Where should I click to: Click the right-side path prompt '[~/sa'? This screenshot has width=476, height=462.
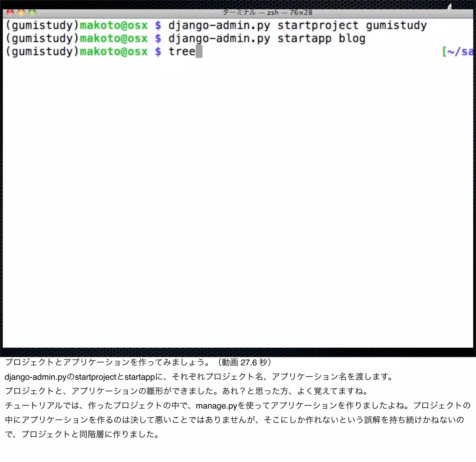tap(458, 51)
